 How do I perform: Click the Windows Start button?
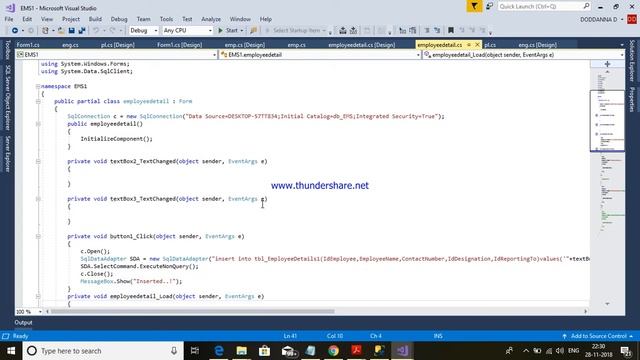point(11,351)
